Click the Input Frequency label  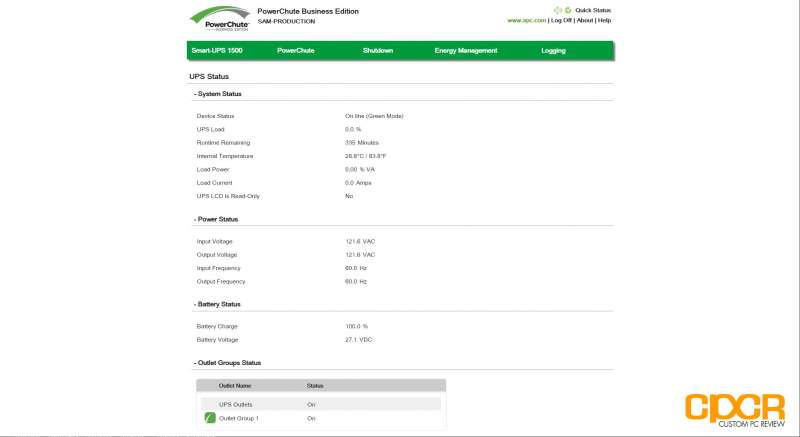(218, 268)
